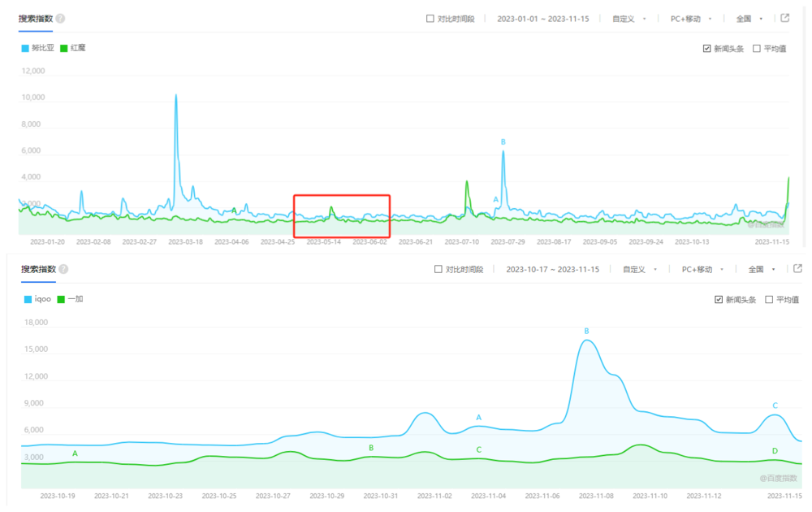Check 平均值 in the 努比亚/红魔 chart

tap(757, 48)
